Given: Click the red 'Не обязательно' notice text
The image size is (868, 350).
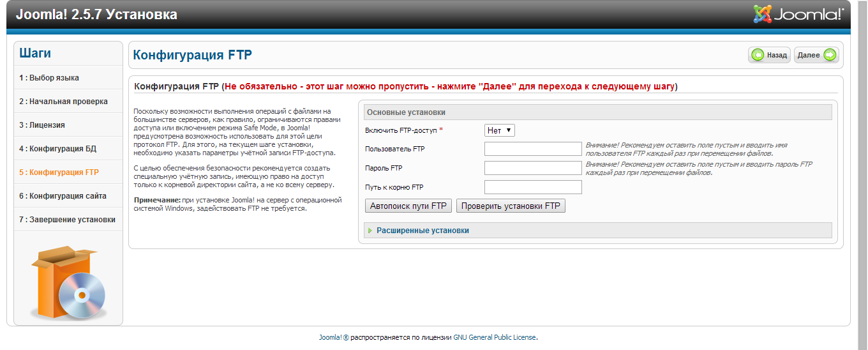Looking at the screenshot, I should pyautogui.click(x=449, y=86).
